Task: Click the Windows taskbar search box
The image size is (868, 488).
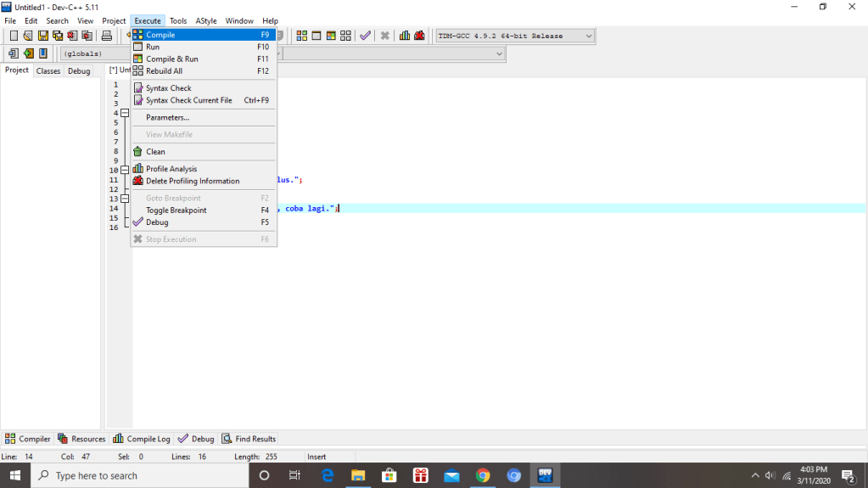Action: pyautogui.click(x=140, y=475)
